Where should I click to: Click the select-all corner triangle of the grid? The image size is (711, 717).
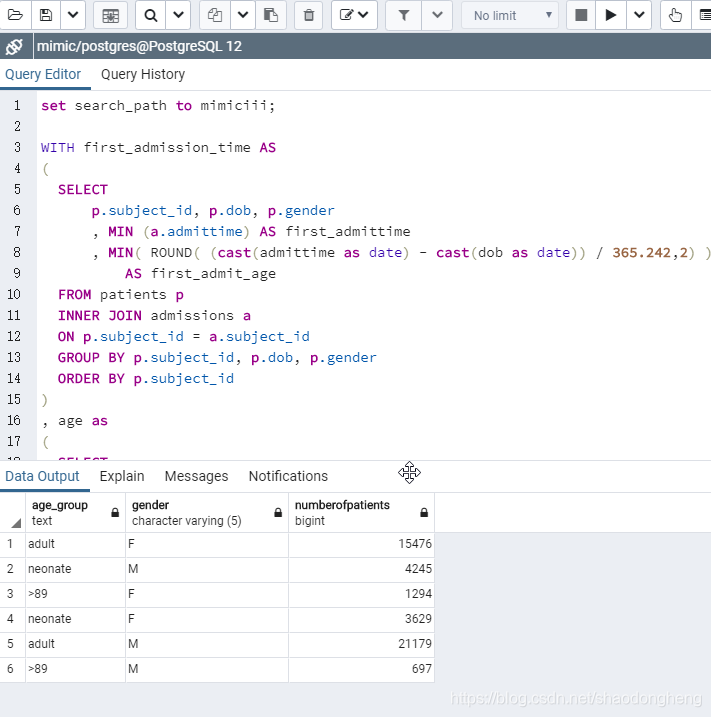(x=16, y=523)
